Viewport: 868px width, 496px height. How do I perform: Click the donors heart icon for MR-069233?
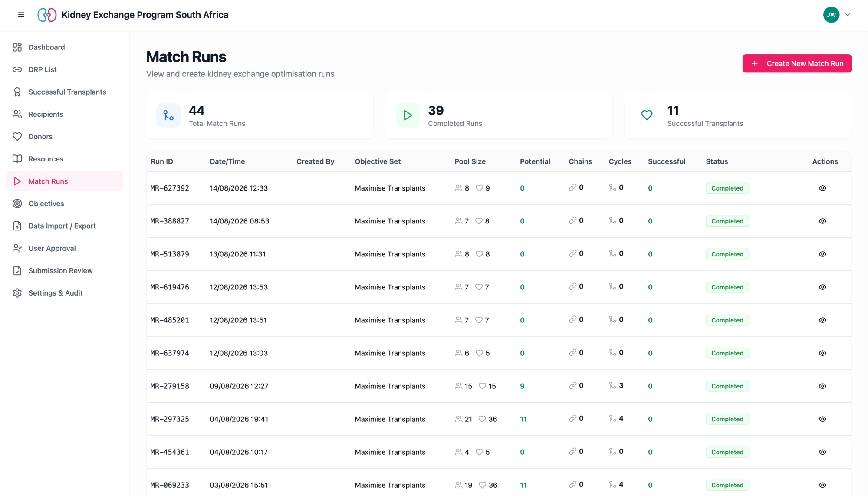[482, 485]
